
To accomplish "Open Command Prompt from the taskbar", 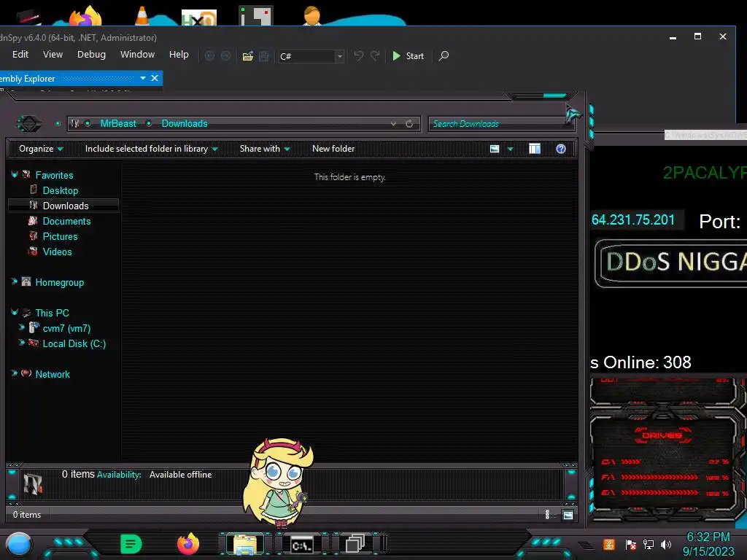I will [x=302, y=545].
